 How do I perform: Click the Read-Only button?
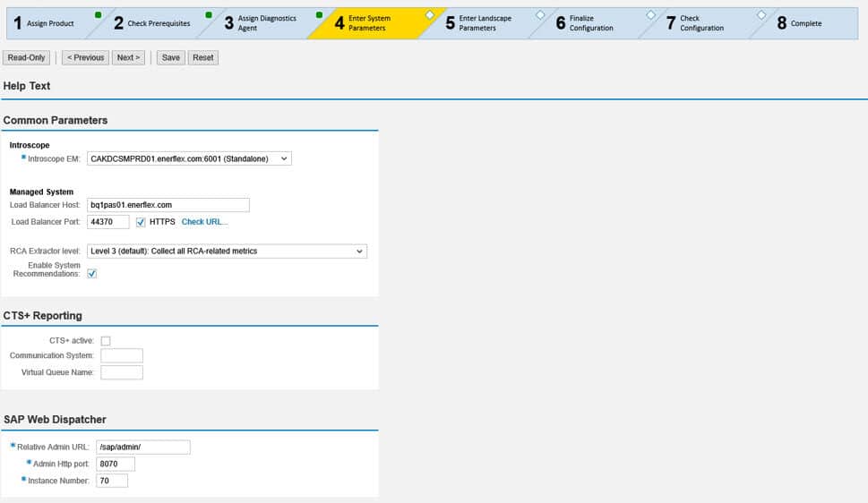point(28,57)
